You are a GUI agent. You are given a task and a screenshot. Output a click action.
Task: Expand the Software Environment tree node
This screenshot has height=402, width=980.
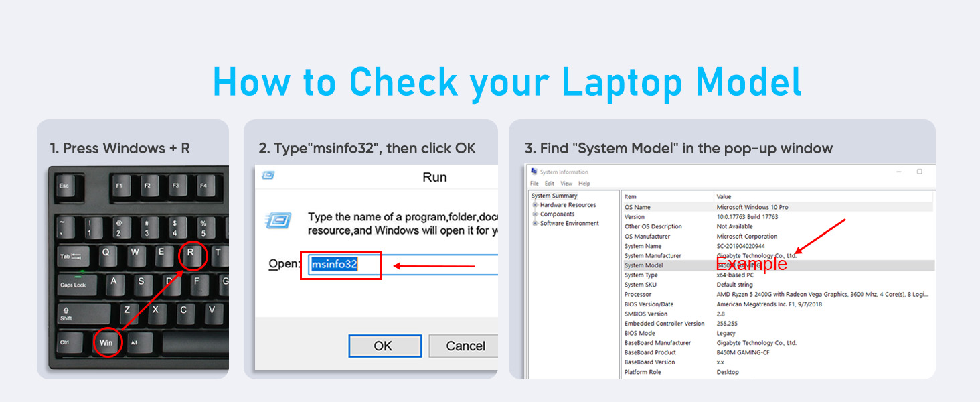coord(535,224)
